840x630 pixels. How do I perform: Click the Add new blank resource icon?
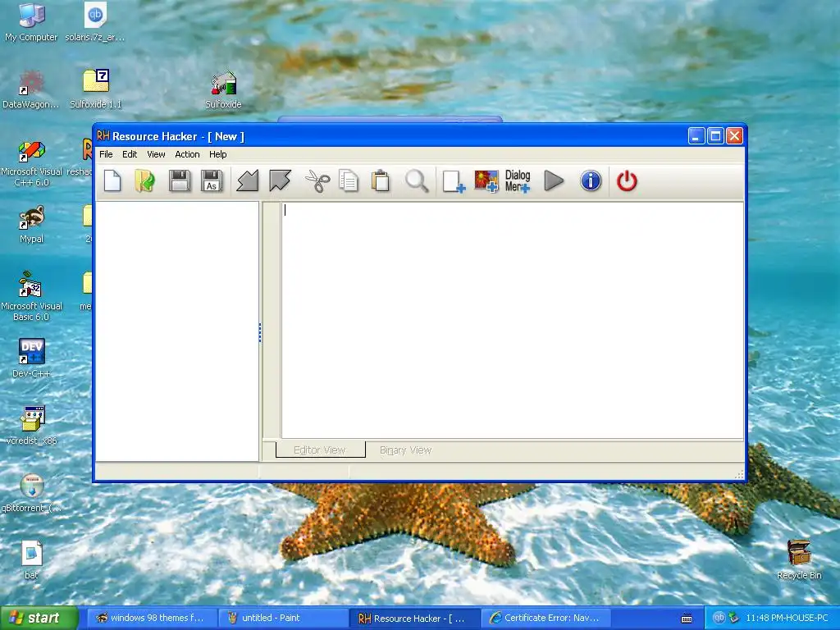point(454,181)
